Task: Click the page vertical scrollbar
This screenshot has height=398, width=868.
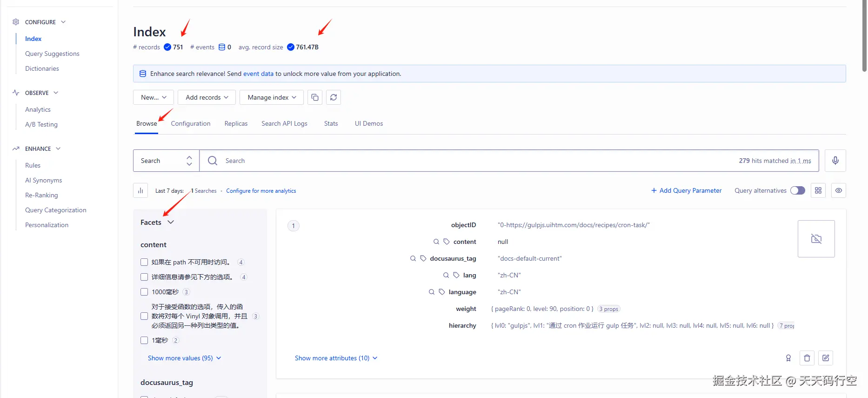Action: (x=864, y=36)
